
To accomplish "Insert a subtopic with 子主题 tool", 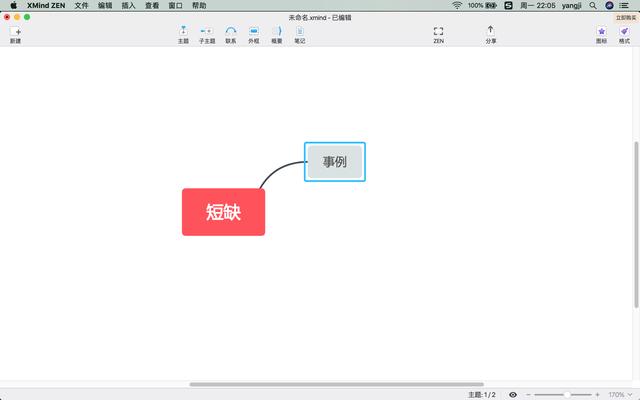I will pyautogui.click(x=207, y=35).
